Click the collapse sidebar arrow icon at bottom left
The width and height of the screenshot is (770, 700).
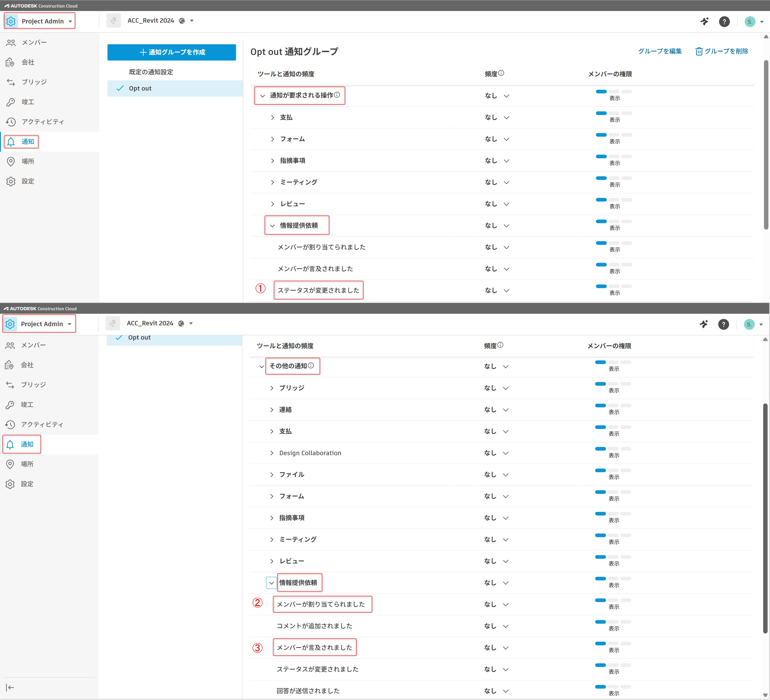click(10, 687)
